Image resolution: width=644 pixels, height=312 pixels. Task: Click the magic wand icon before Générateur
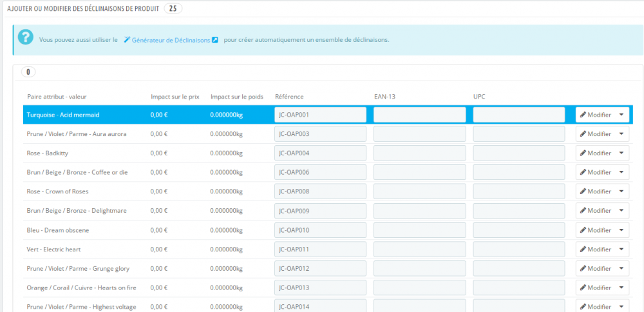[x=127, y=40]
